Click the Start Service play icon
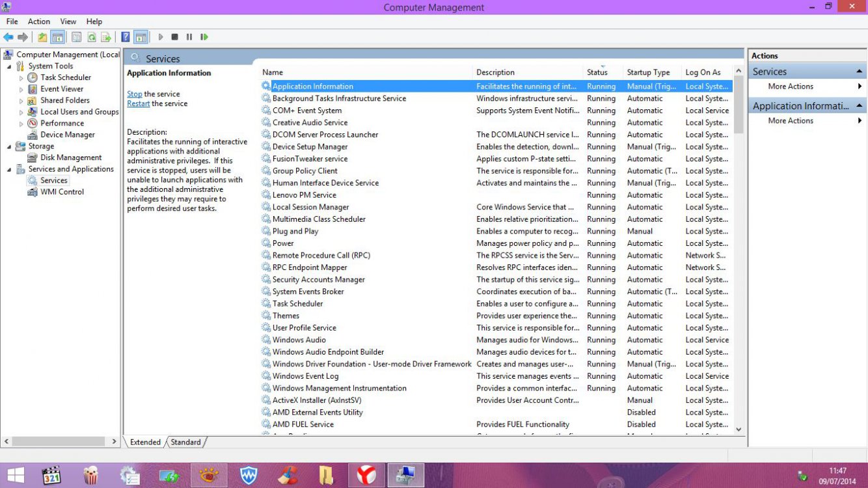 coord(161,37)
